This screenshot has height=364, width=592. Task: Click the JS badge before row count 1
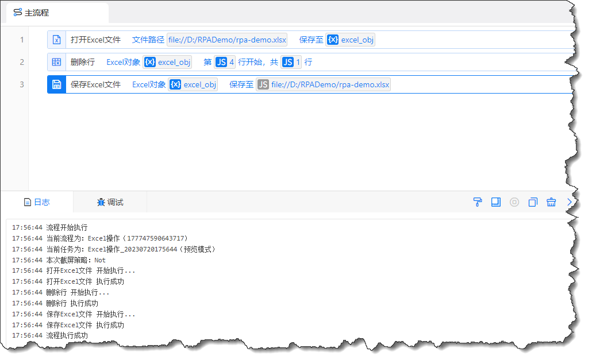pyautogui.click(x=288, y=62)
